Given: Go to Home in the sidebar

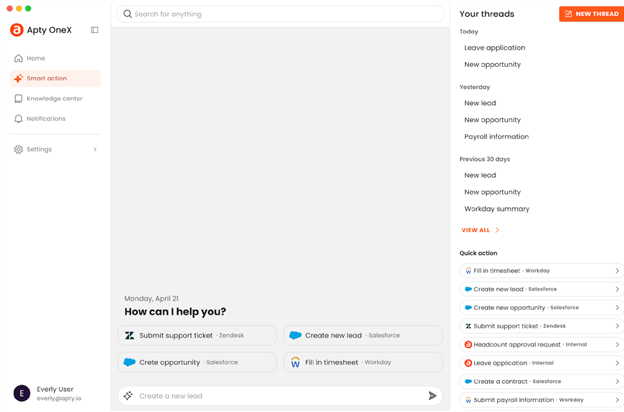Looking at the screenshot, I should pos(35,58).
